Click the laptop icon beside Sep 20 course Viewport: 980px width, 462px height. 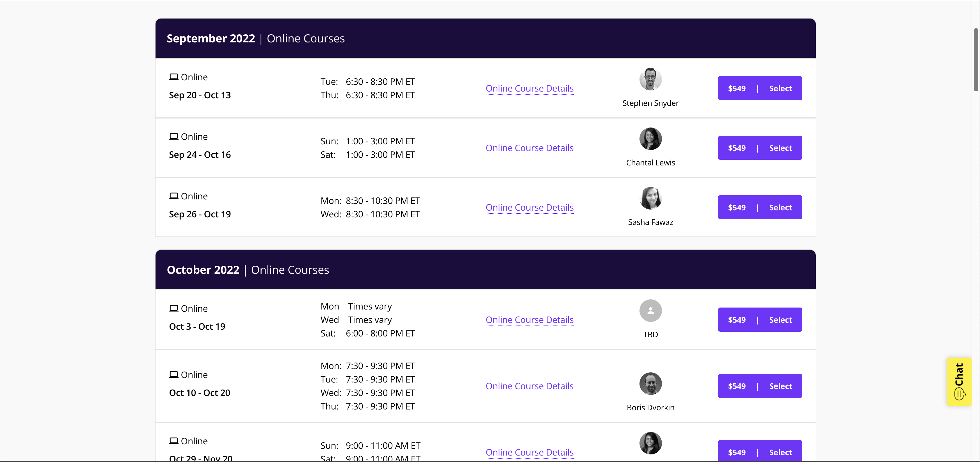point(173,77)
